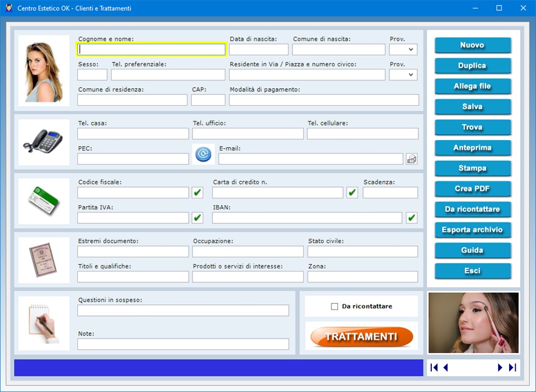Go to the last record
The image size is (536, 392).
[512, 368]
